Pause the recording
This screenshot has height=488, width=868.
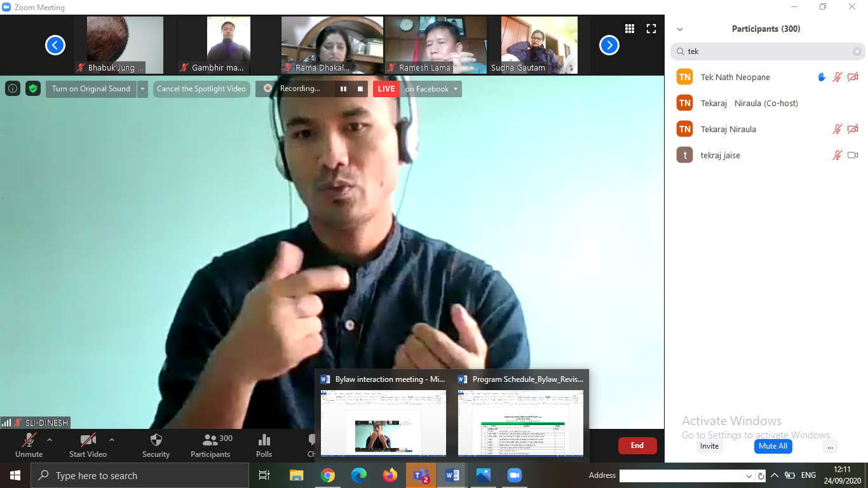tap(343, 89)
